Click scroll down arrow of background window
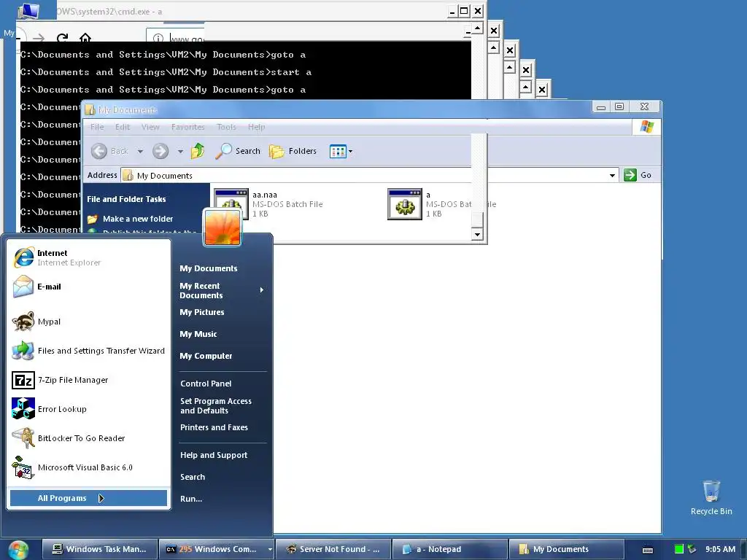 point(477,234)
